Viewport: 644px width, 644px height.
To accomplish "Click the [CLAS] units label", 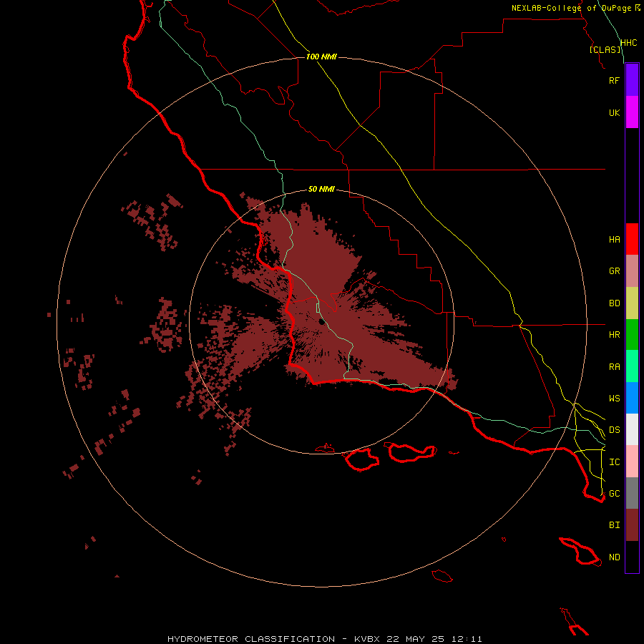I will pyautogui.click(x=605, y=49).
